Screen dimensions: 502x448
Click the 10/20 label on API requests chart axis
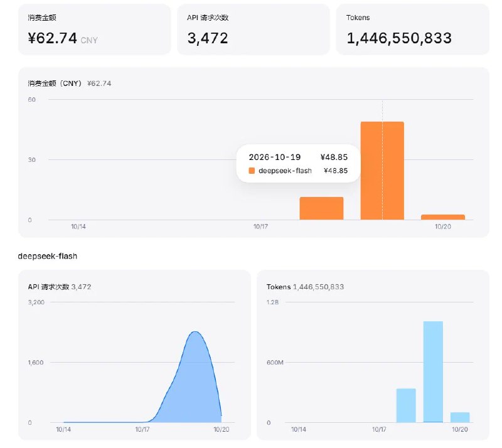[222, 429]
